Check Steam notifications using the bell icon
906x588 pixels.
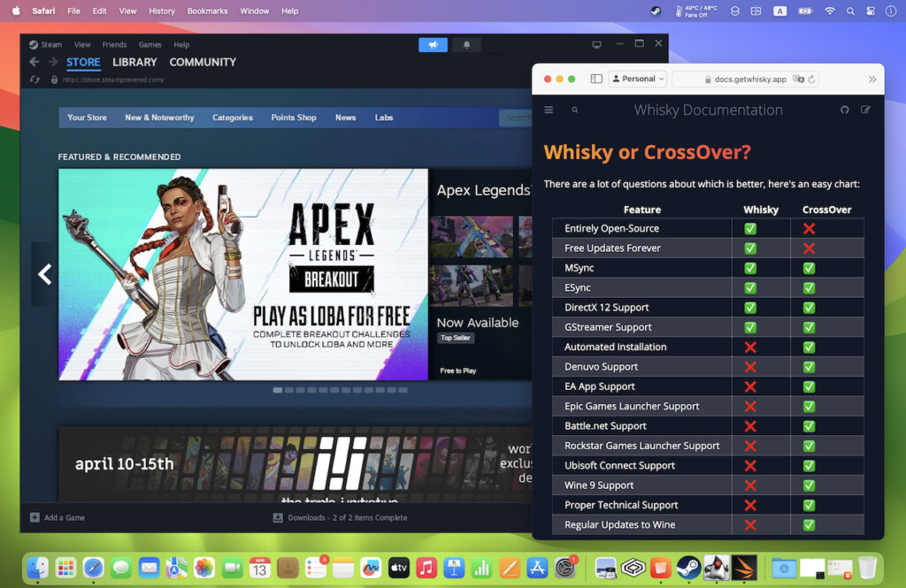pyautogui.click(x=466, y=44)
